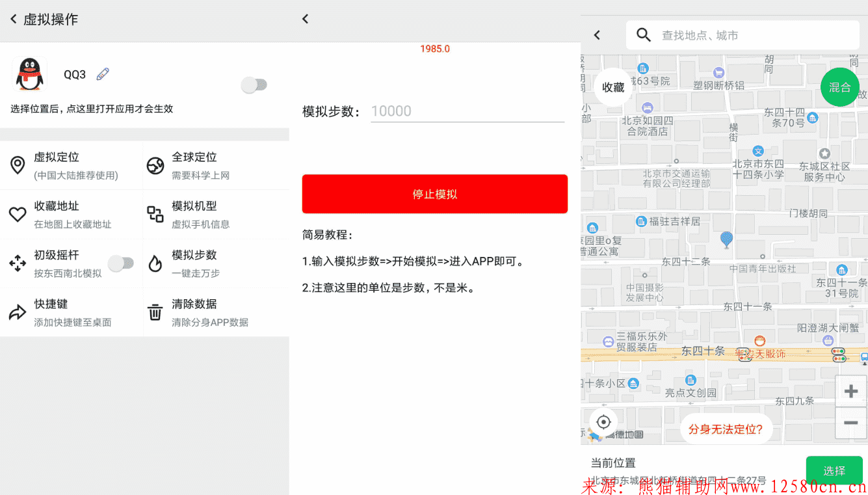Screen dimensions: 868x495
Task: Tap the pencil icon beside QQ3
Action: (x=103, y=74)
